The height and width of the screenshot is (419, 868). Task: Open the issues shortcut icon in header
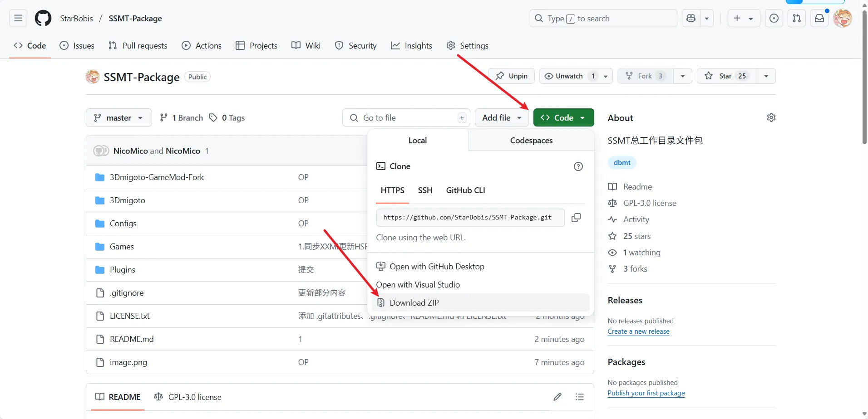click(x=774, y=18)
